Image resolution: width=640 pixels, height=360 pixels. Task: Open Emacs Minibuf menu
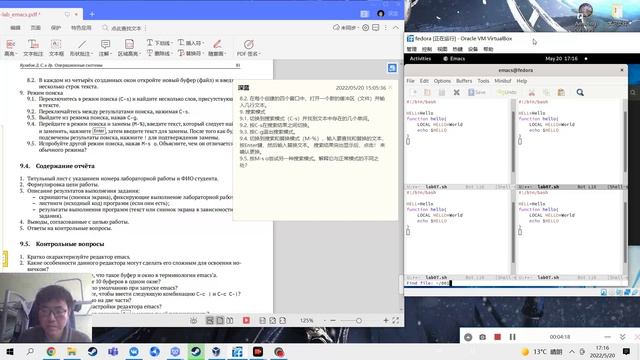click(x=503, y=81)
